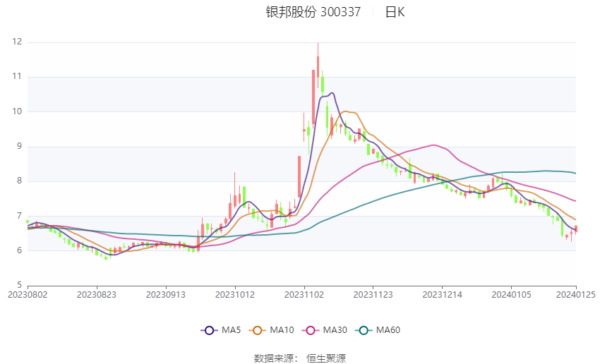The width and height of the screenshot is (600, 364).
Task: Click the 20230823 x-axis date label
Action: tap(97, 295)
